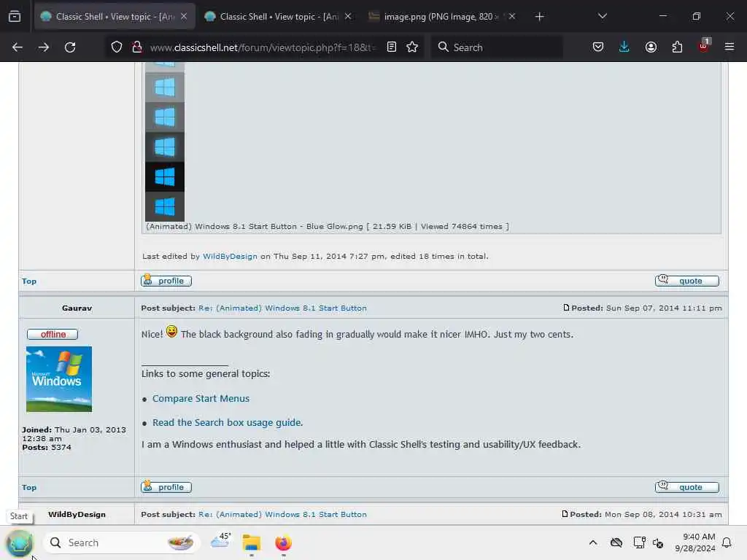Close the second Classic Shell tab
The width and height of the screenshot is (747, 560).
348,17
